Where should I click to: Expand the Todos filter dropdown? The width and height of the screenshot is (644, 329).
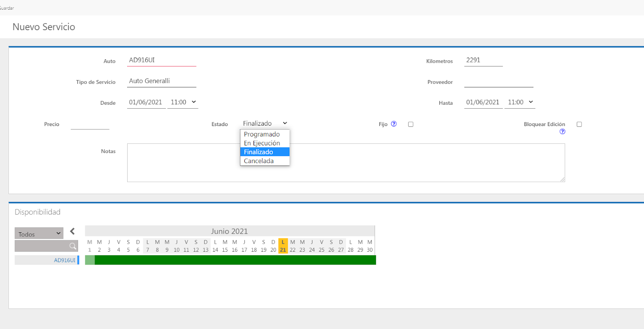click(39, 234)
